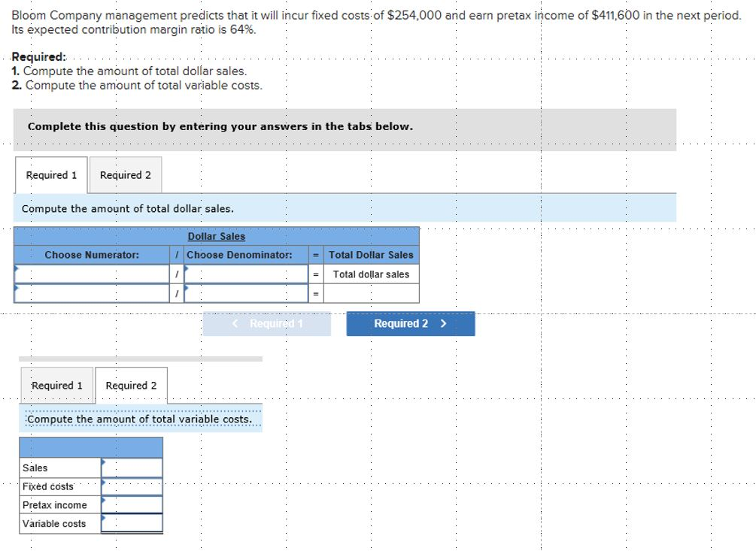This screenshot has height=551, width=756.
Task: Click the Fixed costs amount input field
Action: 132,486
